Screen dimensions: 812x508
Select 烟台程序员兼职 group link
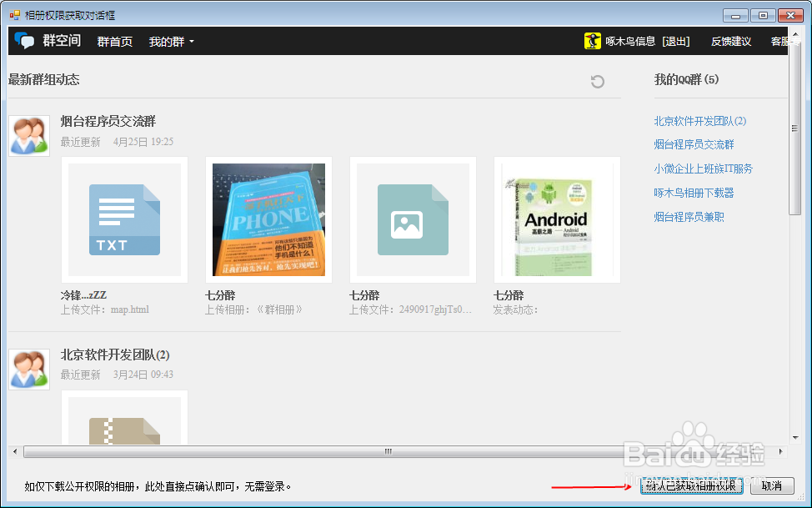click(x=689, y=217)
